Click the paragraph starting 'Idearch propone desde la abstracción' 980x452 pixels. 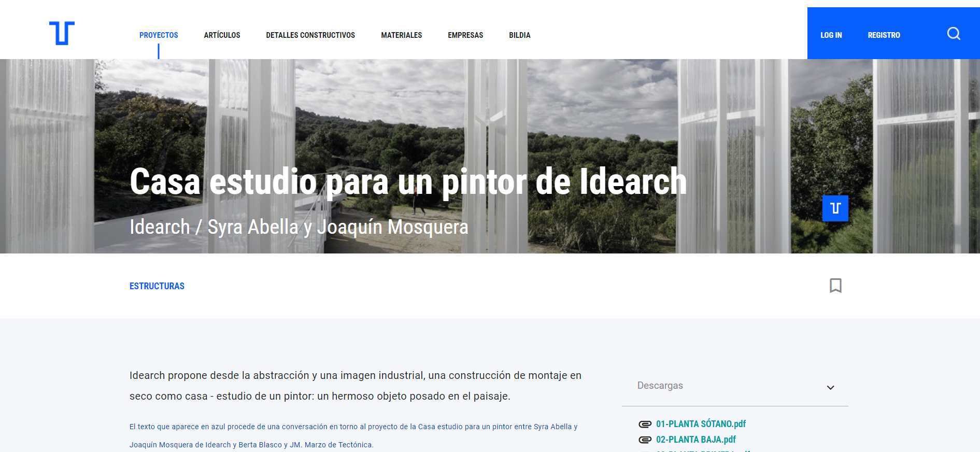[356, 386]
